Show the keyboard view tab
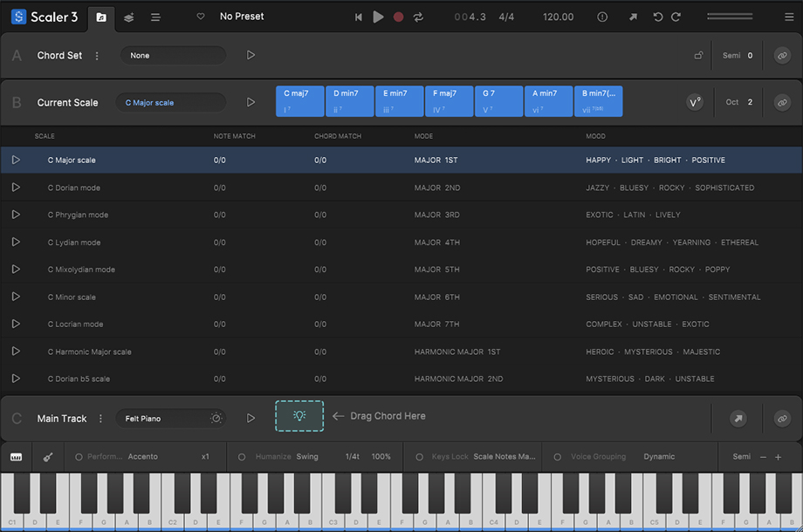The width and height of the screenshot is (803, 532). (x=16, y=457)
